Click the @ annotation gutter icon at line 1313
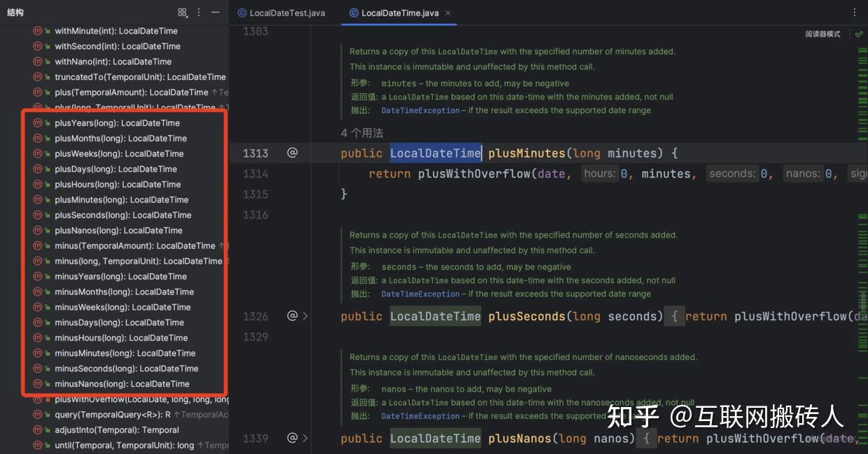Screen dimensions: 868x454 coord(292,153)
